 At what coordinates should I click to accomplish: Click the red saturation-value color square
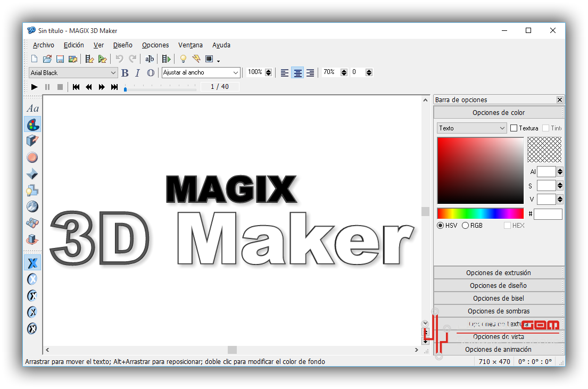(x=480, y=171)
